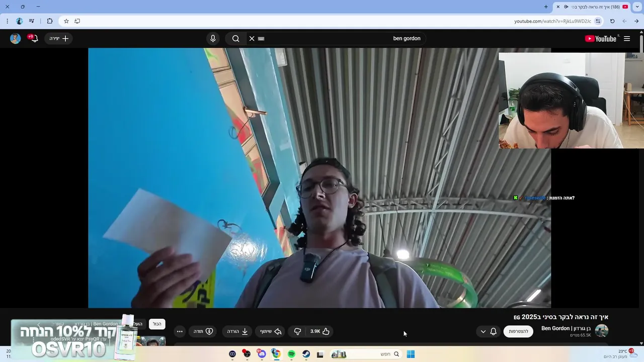Like the video showing 3.9K
This screenshot has width=644, height=362.
coord(319,331)
